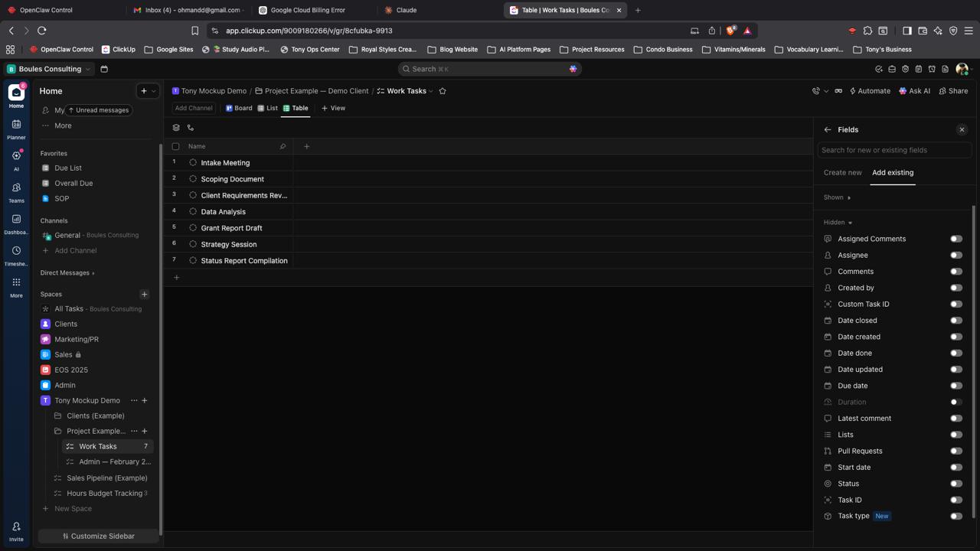Click the Customize Sidebar button
Image resolution: width=980 pixels, height=551 pixels.
pyautogui.click(x=98, y=536)
